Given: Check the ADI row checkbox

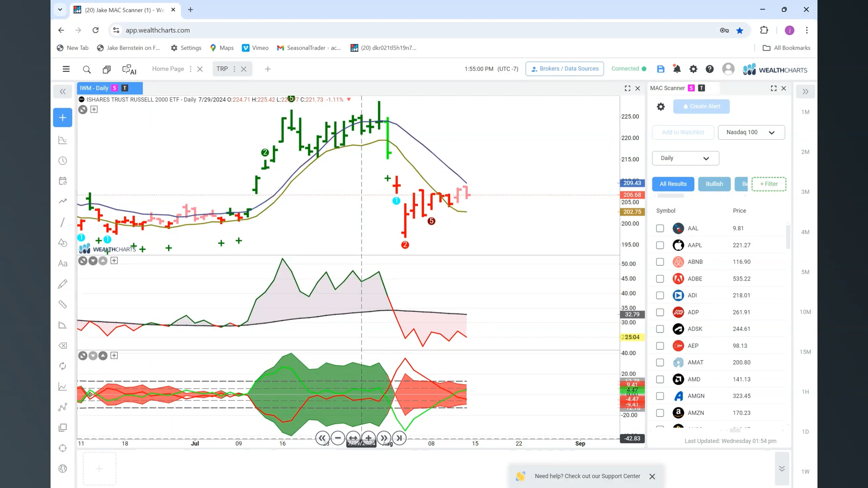Looking at the screenshot, I should [660, 296].
